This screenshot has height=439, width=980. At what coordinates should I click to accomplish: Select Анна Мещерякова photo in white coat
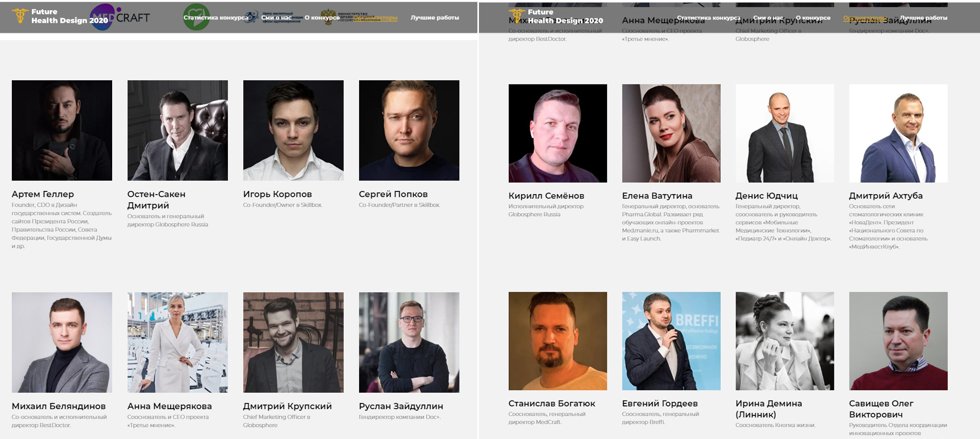[177, 343]
